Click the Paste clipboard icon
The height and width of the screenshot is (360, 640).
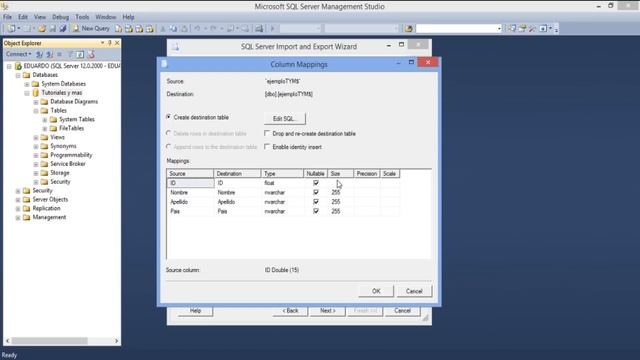pyautogui.click(x=184, y=29)
